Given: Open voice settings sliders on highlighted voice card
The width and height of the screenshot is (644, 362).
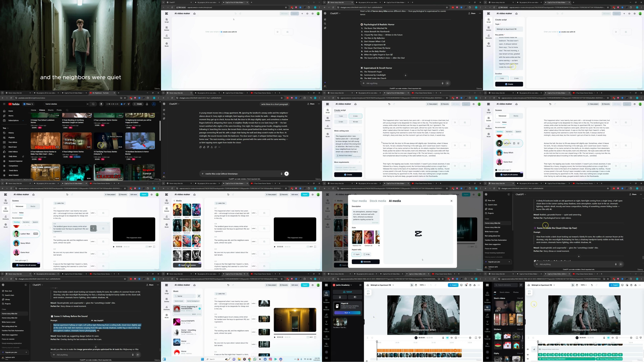Looking at the screenshot, I should 518,143.
